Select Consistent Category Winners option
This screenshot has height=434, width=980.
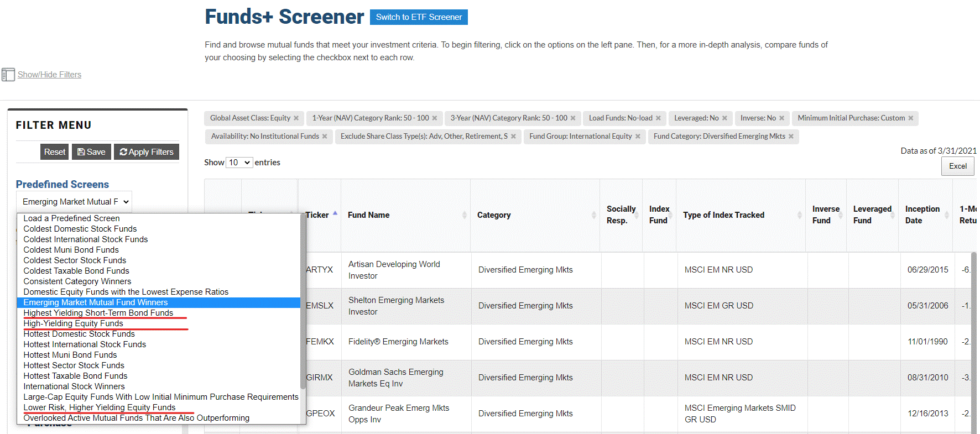pos(159,281)
